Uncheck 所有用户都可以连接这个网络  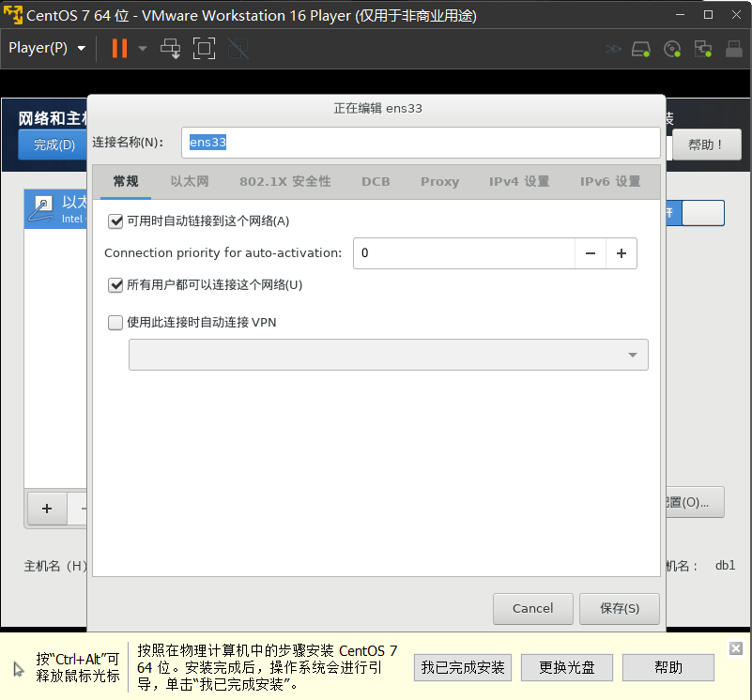tap(115, 282)
